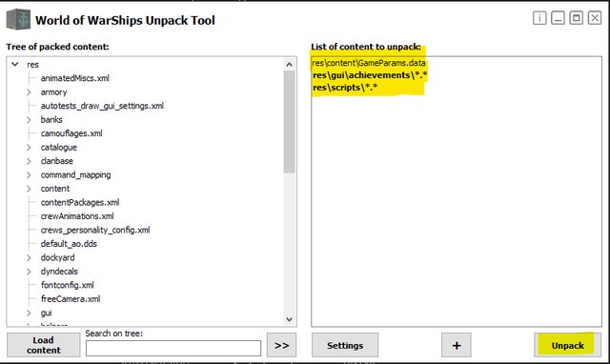Focus the Search on tree field

click(x=173, y=348)
